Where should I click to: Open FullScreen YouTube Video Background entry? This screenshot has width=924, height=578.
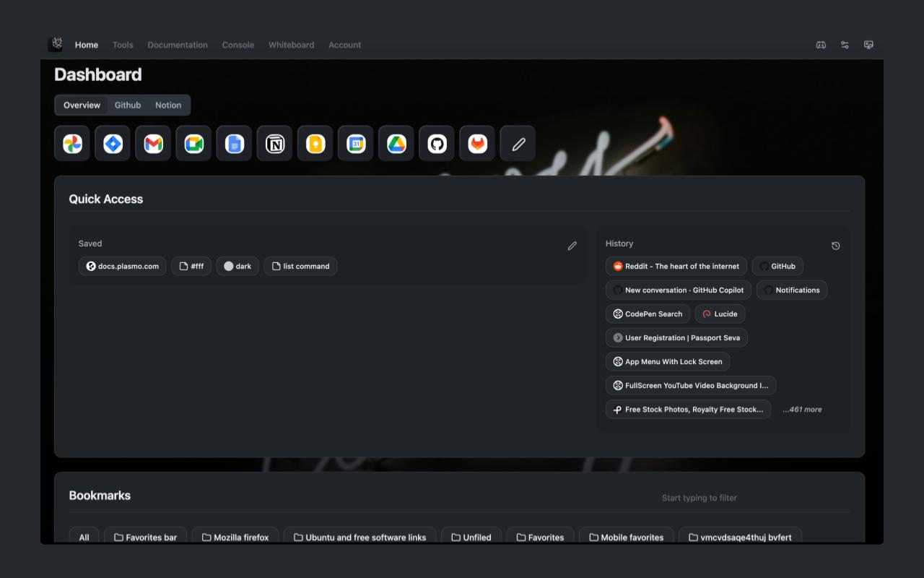point(691,385)
